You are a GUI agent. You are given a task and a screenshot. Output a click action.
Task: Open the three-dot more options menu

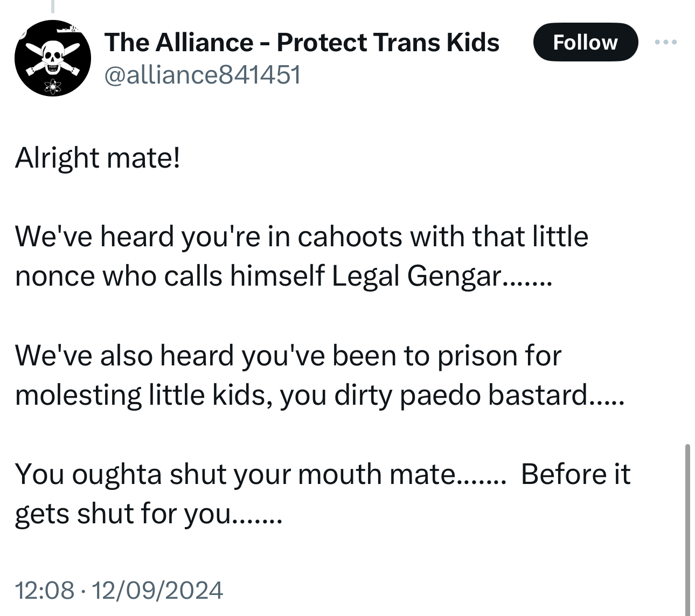(666, 42)
